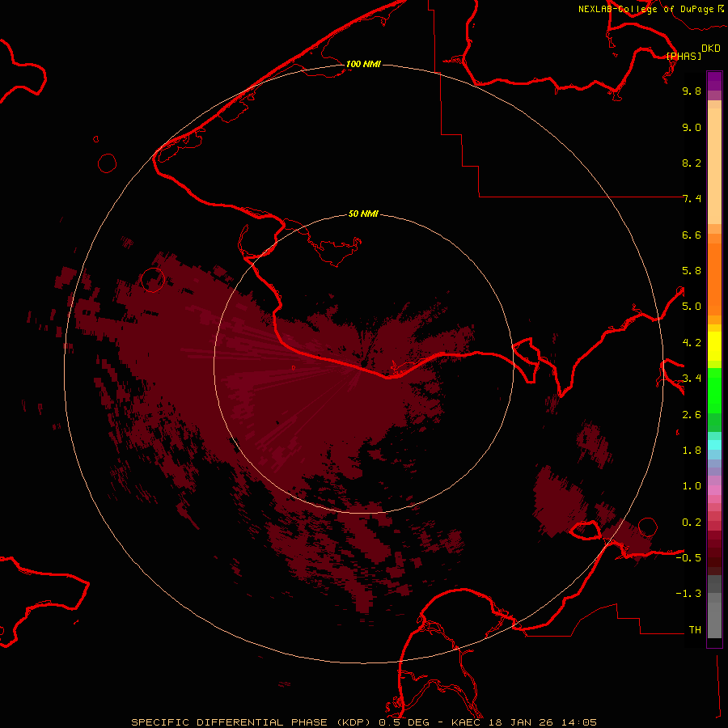728x728 pixels.
Task: Select the 50 NMI range ring label
Action: (363, 214)
